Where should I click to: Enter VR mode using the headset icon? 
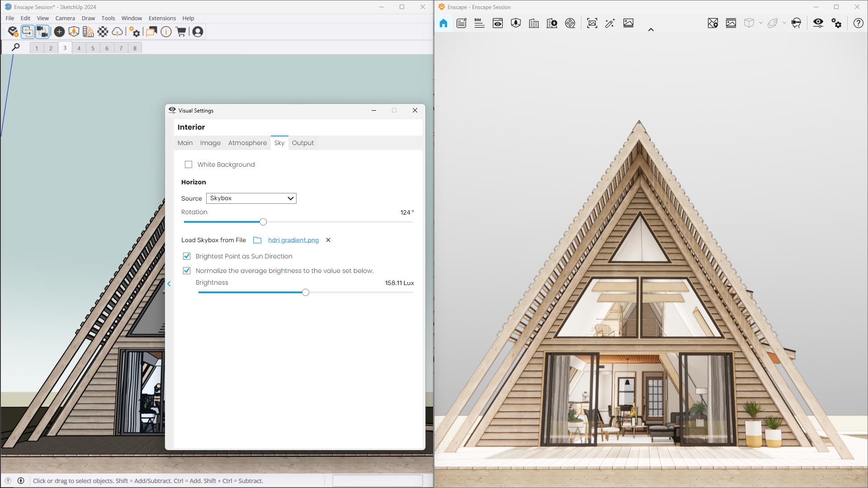(796, 23)
